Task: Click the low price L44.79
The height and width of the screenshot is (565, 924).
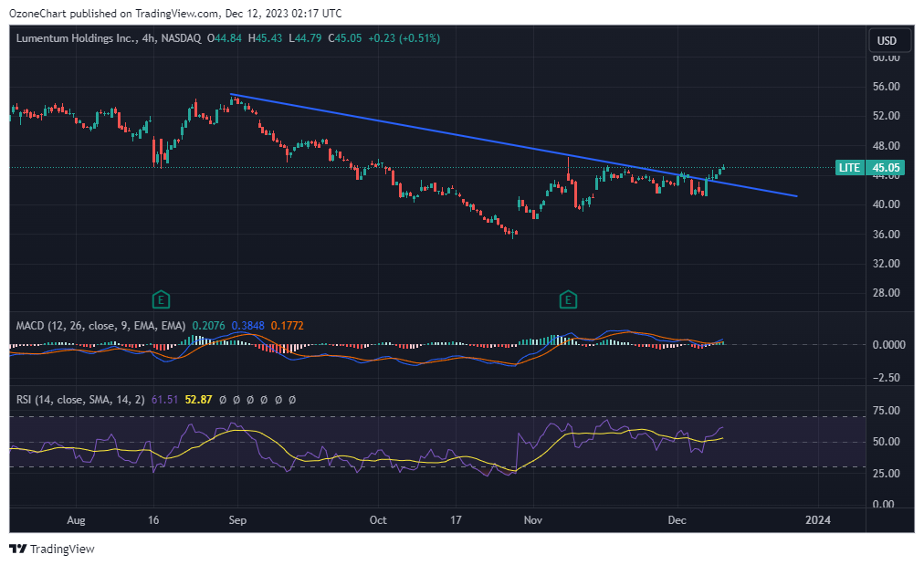Action: coord(305,38)
